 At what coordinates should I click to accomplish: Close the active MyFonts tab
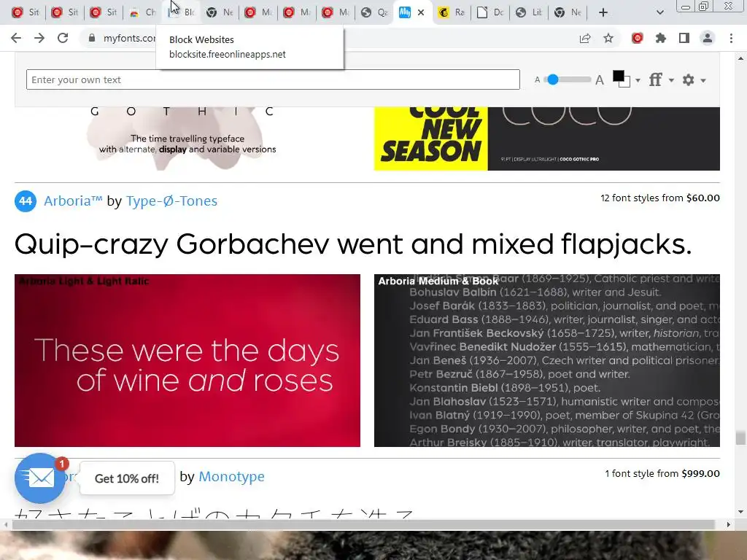point(421,12)
